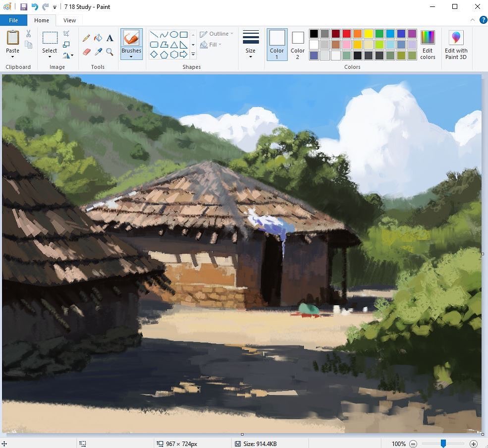Click the zoom in plus button
The height and width of the screenshot is (448, 488).
(x=473, y=444)
